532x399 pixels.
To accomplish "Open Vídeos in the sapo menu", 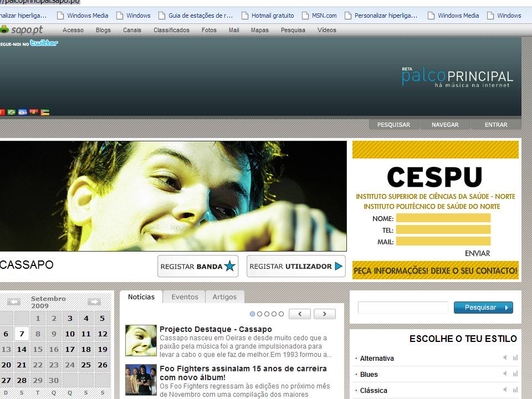I will point(327,30).
